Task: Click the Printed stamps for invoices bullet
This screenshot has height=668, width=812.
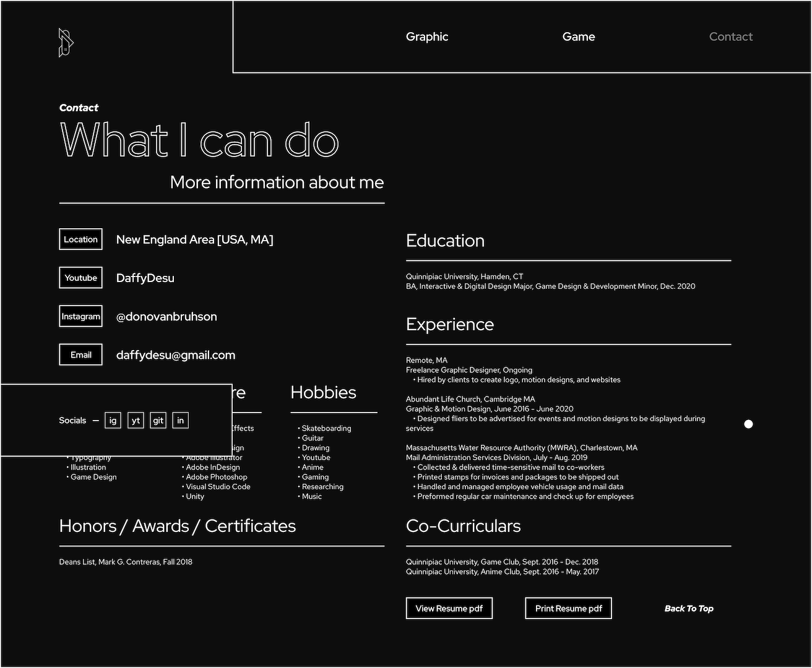Action: tap(516, 477)
